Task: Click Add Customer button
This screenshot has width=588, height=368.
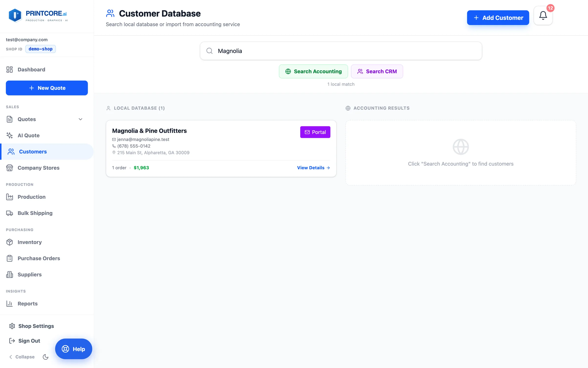Action: 498,18
